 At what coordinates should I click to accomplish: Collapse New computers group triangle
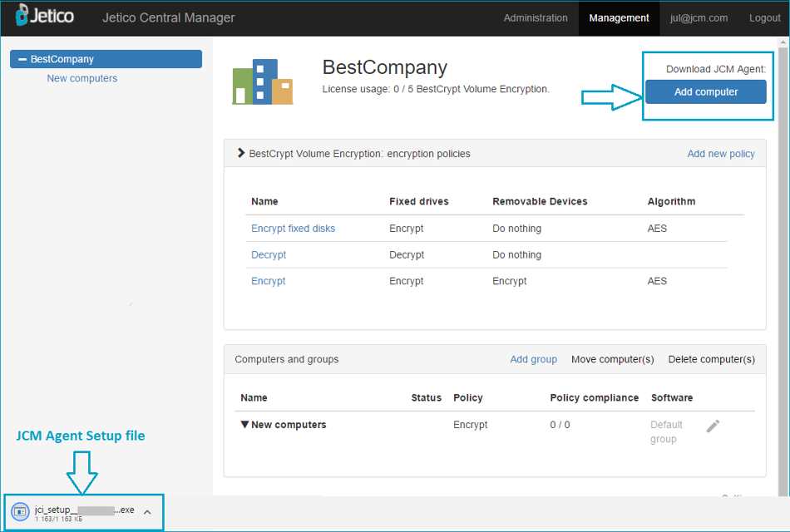[x=244, y=424]
